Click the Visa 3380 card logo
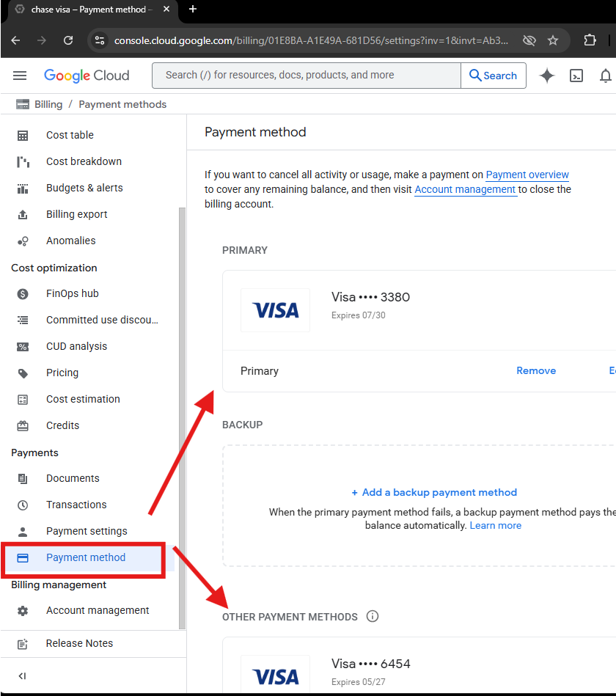Image resolution: width=616 pixels, height=696 pixels. coord(275,310)
